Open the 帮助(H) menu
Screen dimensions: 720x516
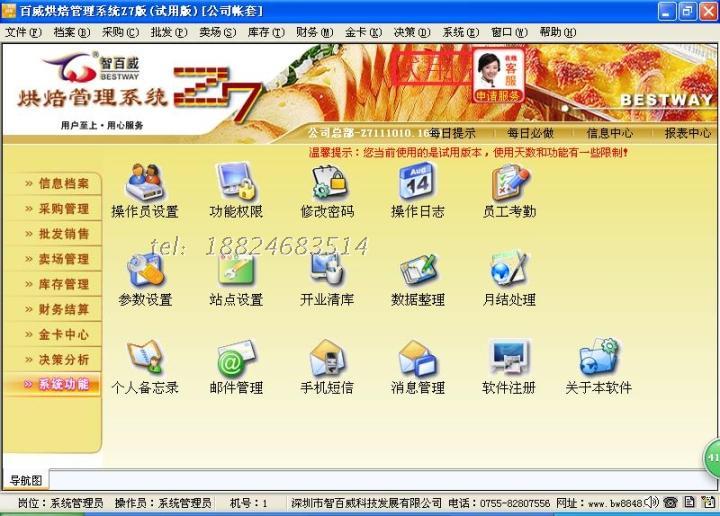558,32
